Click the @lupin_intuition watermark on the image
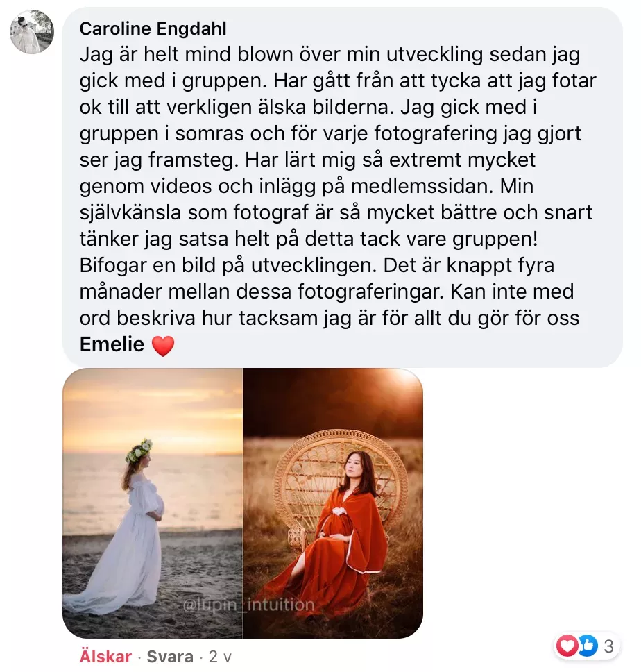Image resolution: width=641 pixels, height=672 pixels. [249, 605]
